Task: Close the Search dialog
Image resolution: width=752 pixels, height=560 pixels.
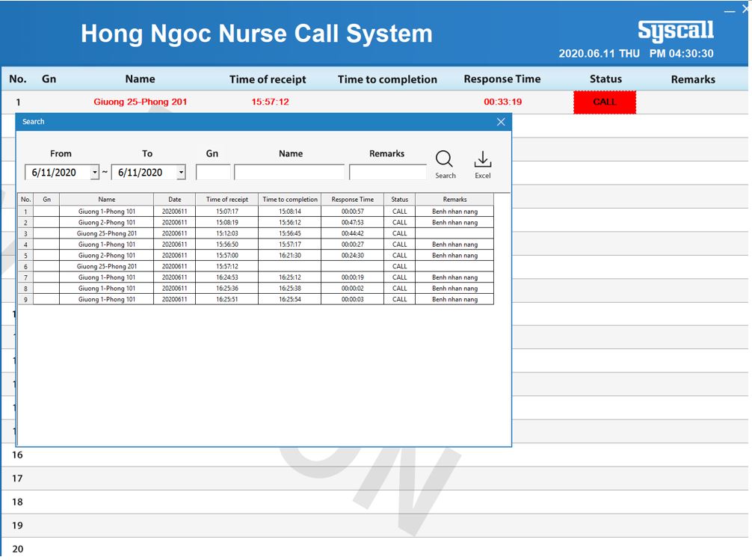Action: click(501, 122)
